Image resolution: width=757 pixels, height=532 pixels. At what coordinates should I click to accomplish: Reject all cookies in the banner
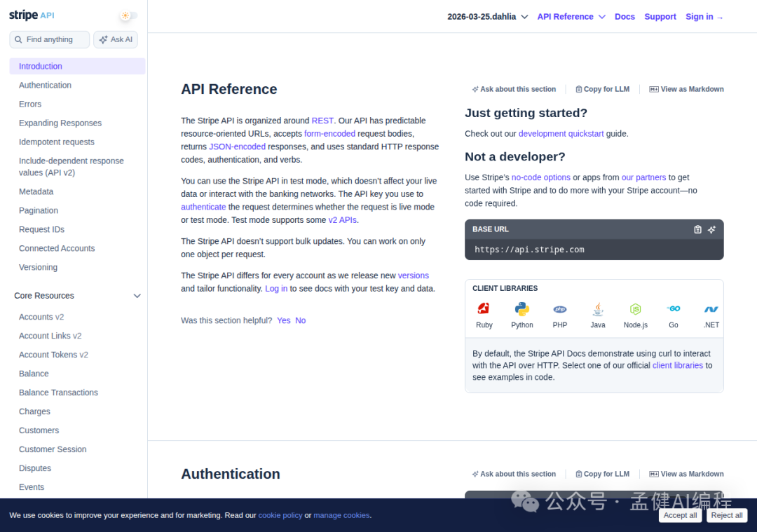click(726, 514)
